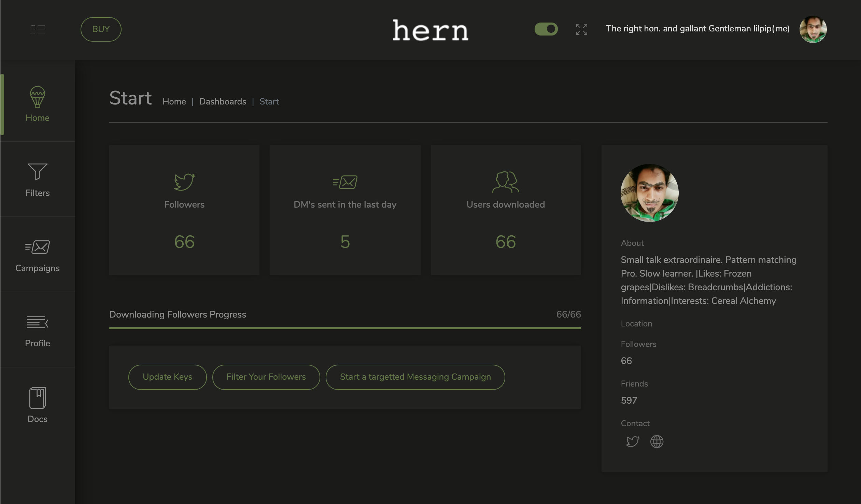Open the user name account menu
Screen dimensions: 861x504
click(x=697, y=29)
